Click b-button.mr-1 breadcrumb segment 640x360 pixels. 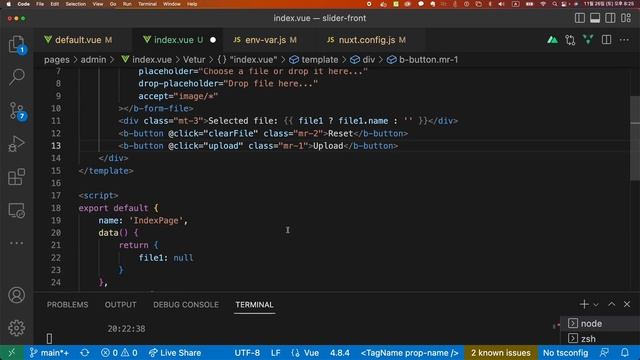click(x=423, y=60)
